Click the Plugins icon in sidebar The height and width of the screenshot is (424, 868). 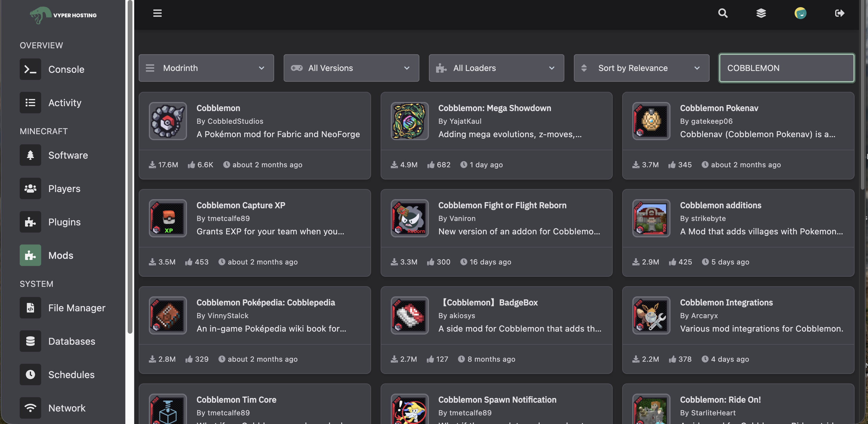30,222
